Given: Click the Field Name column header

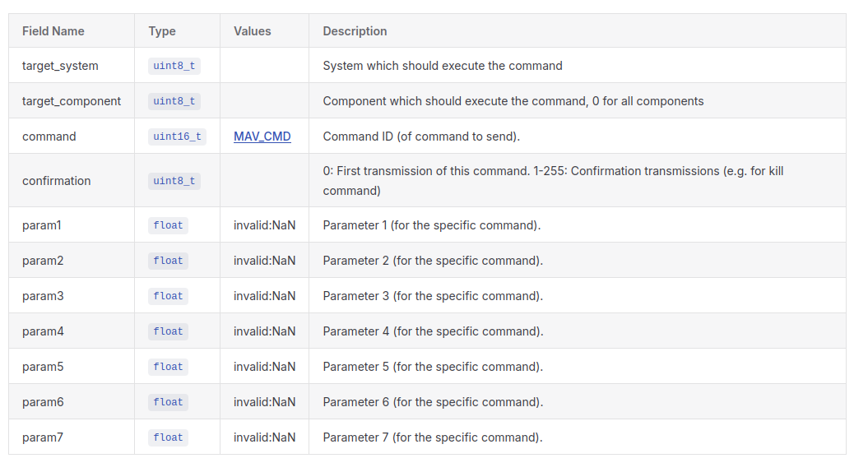Looking at the screenshot, I should pyautogui.click(x=53, y=31).
